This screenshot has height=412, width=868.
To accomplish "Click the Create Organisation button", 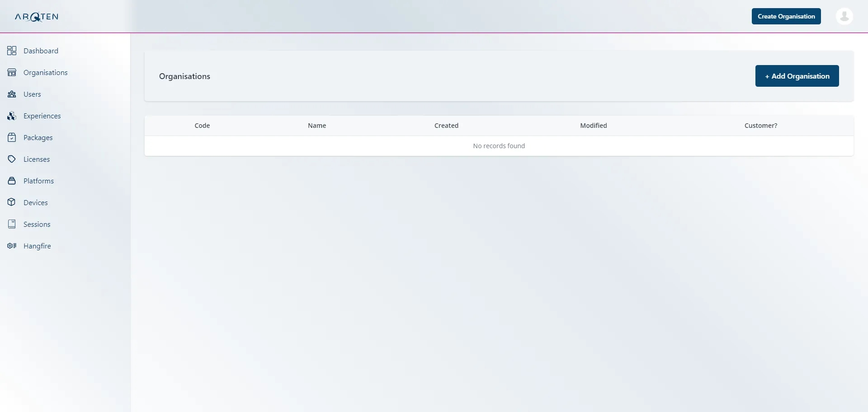I will pyautogui.click(x=786, y=16).
